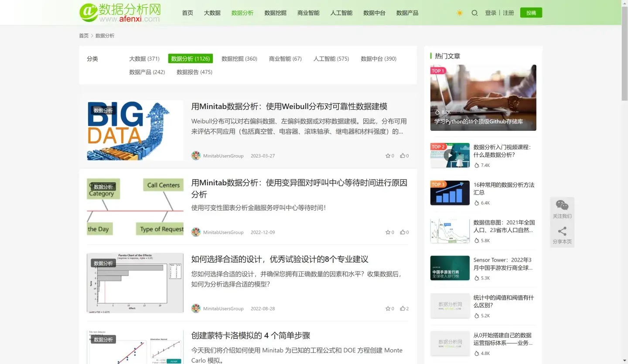Filter by category 数据产品 (242)
Screen dimensions: 628x364
[x=147, y=72]
